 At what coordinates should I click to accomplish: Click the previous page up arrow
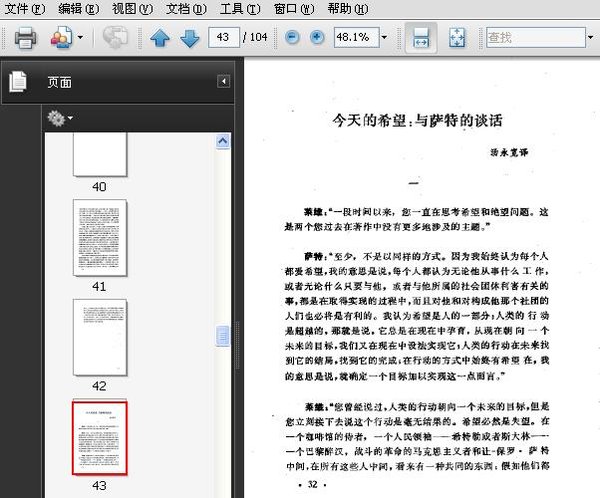pyautogui.click(x=160, y=39)
